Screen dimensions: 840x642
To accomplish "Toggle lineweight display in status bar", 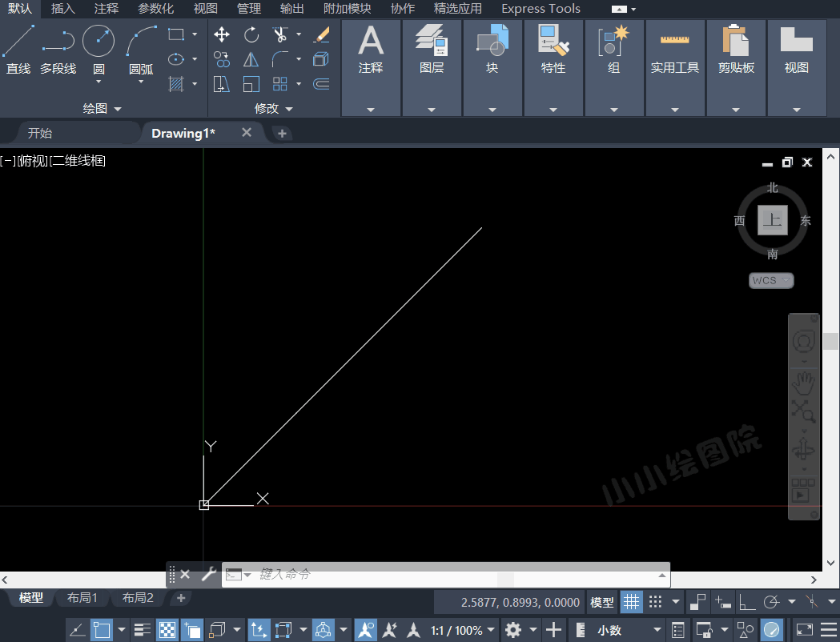I will tap(142, 630).
